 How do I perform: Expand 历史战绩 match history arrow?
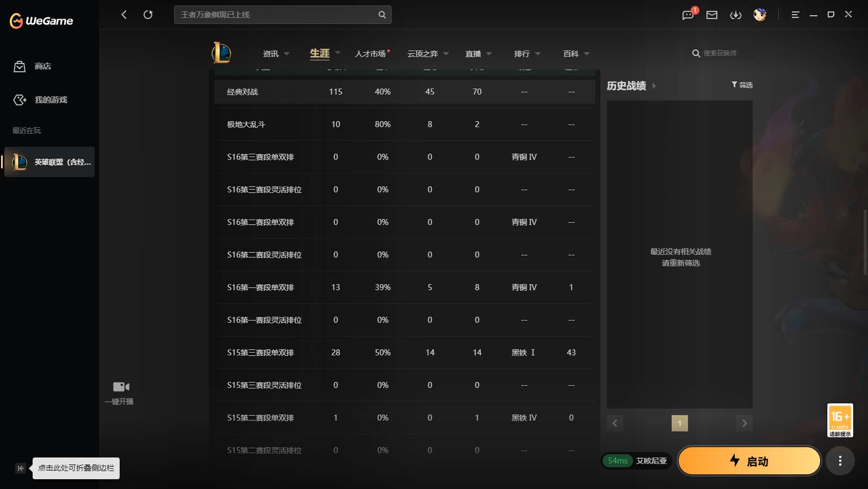point(654,86)
